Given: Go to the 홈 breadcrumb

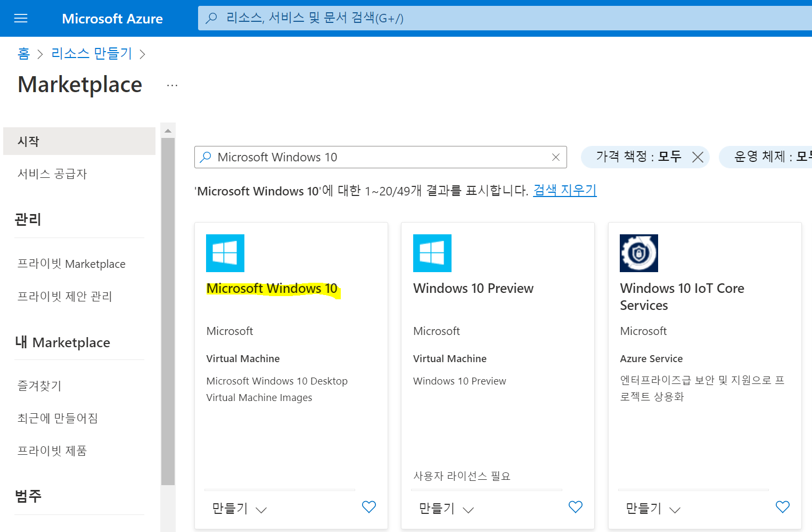Looking at the screenshot, I should [23, 54].
